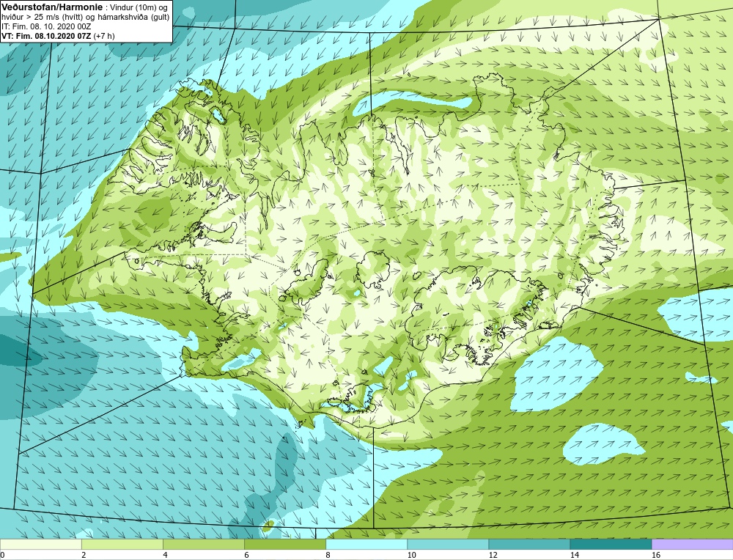Click the Veðurstofan/Harmonie title text
The image size is (733, 560).
coord(51,7)
